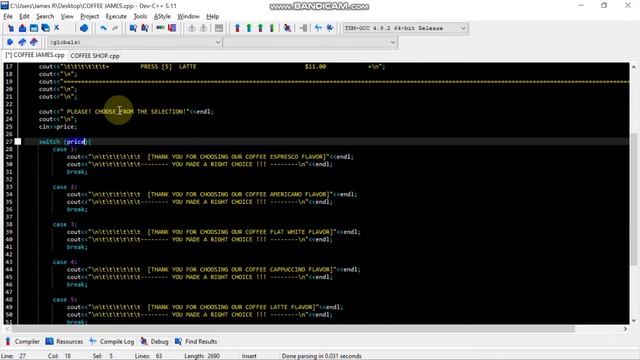Click the editor scroll down arrow

[633, 320]
